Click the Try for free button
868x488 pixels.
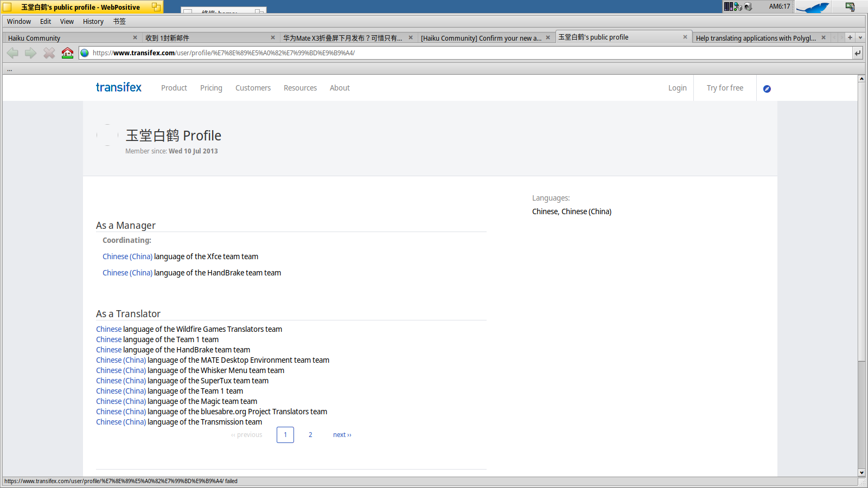(725, 88)
